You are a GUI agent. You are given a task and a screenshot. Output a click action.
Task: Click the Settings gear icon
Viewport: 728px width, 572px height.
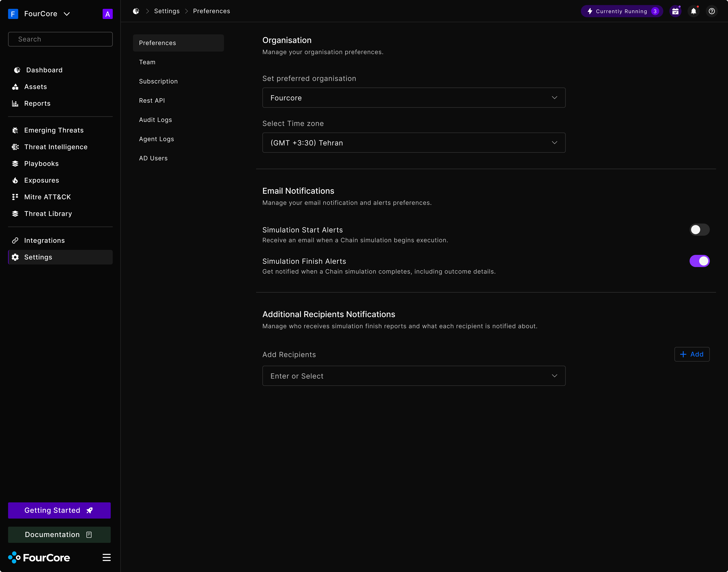(15, 257)
